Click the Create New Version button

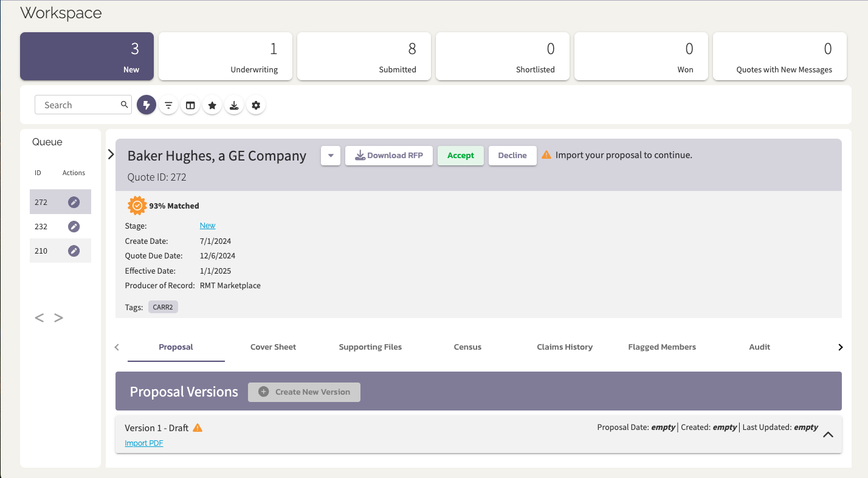304,392
